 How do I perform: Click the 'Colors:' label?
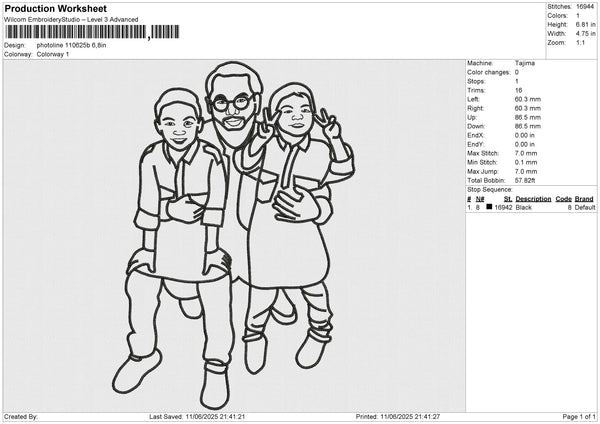tap(557, 16)
